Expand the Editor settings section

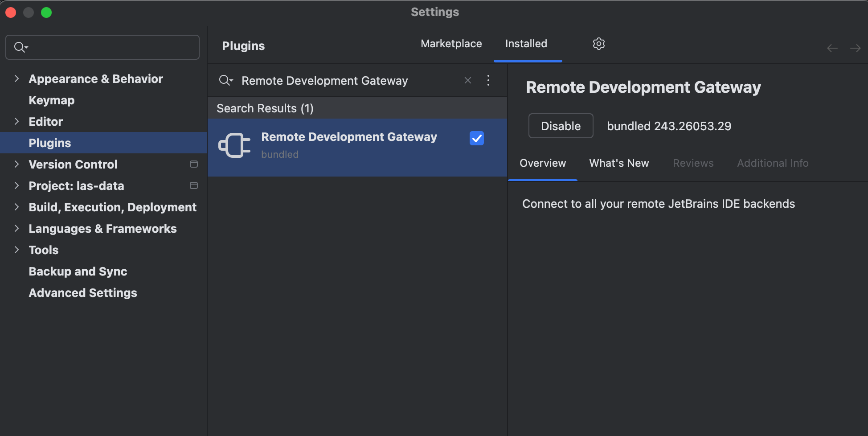point(16,122)
